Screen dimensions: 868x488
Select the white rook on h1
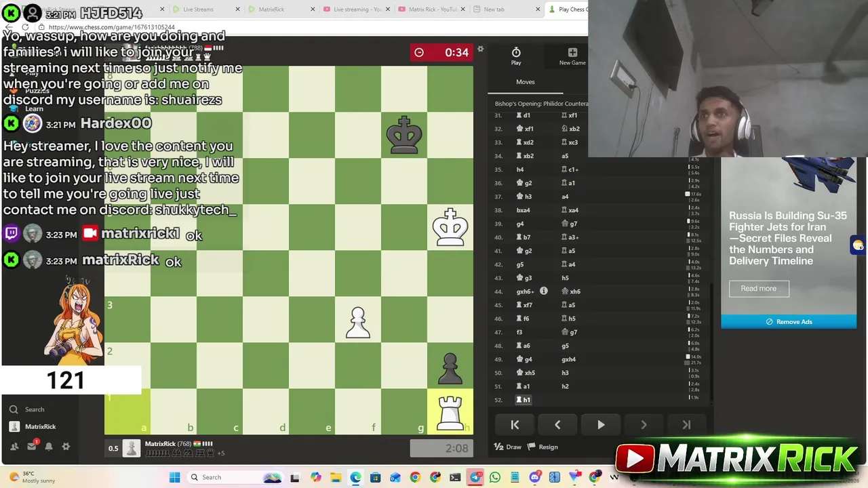click(450, 411)
